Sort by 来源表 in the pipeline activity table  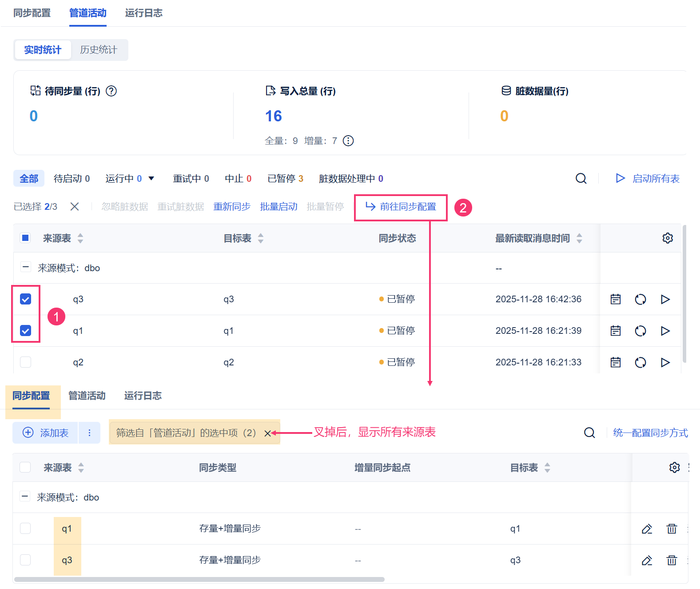click(x=80, y=238)
